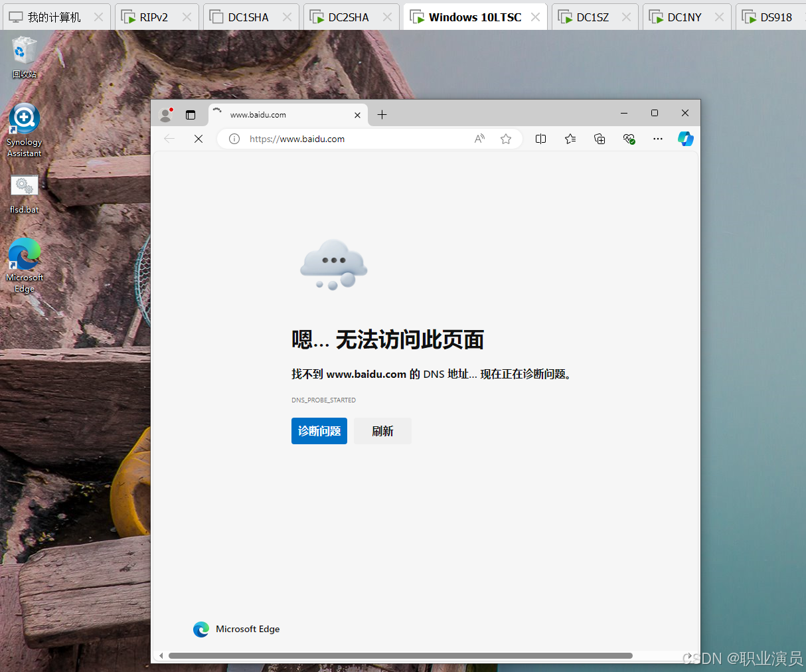Close the DC2SHA VM tab
The image size is (806, 672).
tap(387, 17)
